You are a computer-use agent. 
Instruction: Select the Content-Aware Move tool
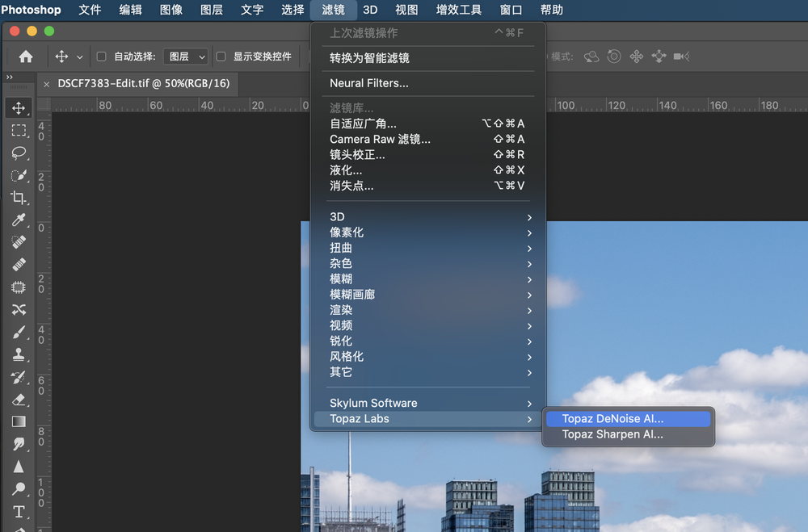[19, 309]
